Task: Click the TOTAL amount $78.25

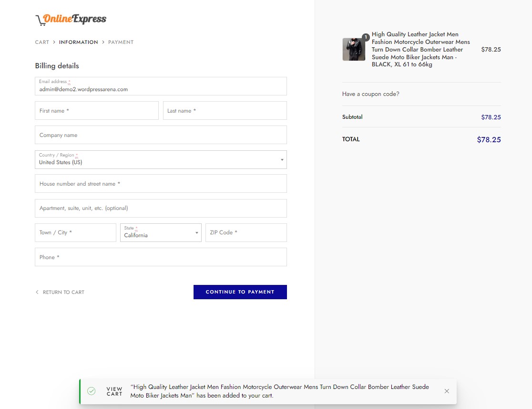Action: pos(489,140)
